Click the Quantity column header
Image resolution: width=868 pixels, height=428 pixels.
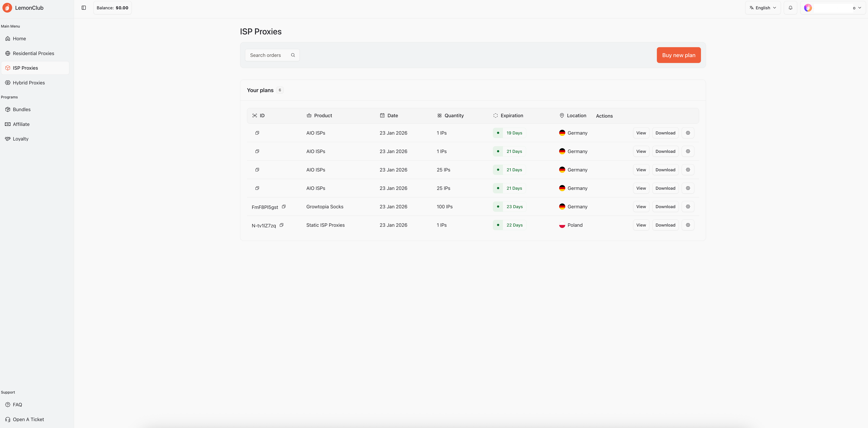click(x=450, y=116)
